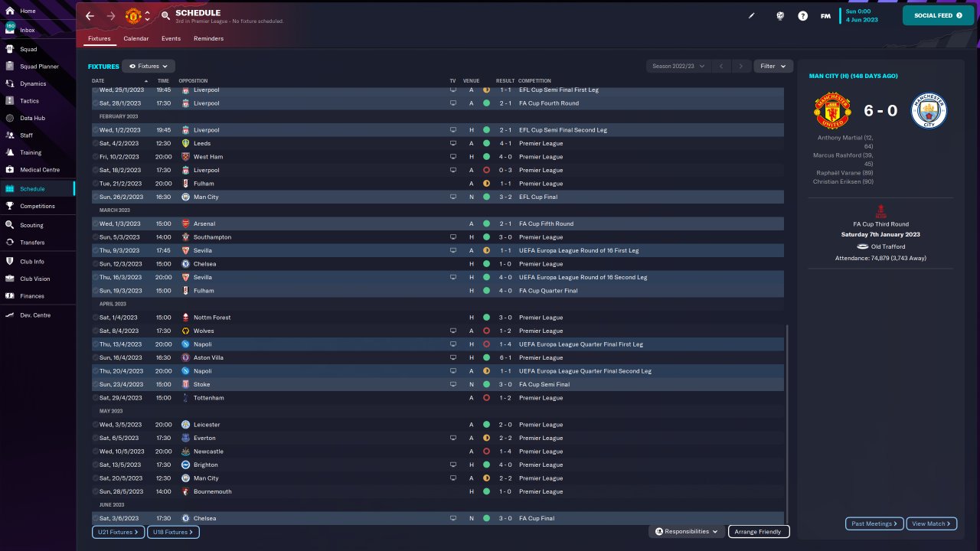This screenshot has height=551, width=980.
Task: Open U21 Fixtures
Action: tap(118, 532)
